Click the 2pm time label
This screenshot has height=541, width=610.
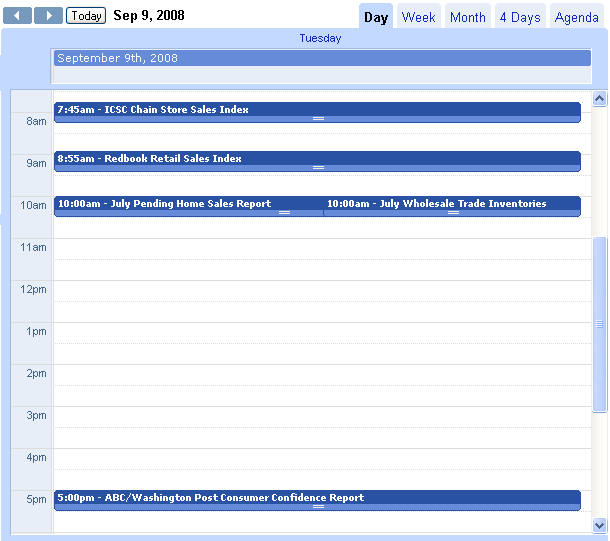(x=36, y=373)
